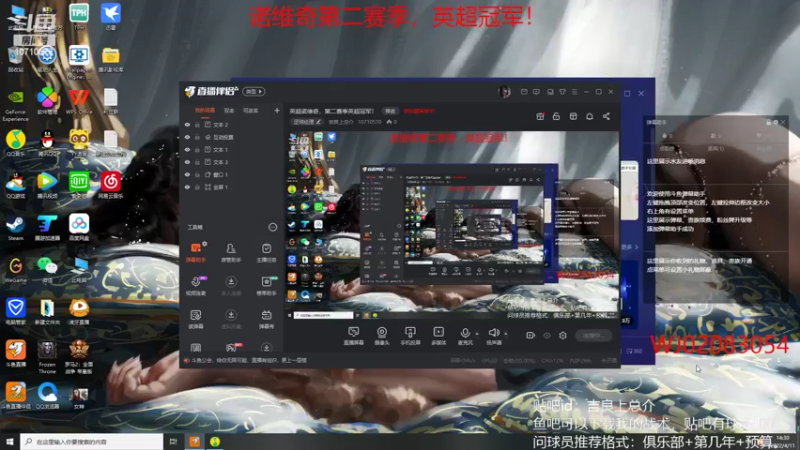Viewport: 800px width, 450px height.
Task: Lock the 窗口 1 source
Action: tap(197, 174)
